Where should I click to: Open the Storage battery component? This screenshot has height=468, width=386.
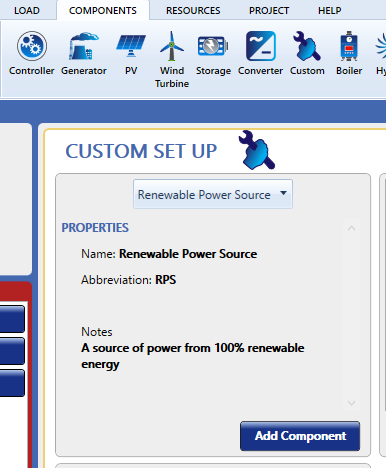pyautogui.click(x=213, y=53)
